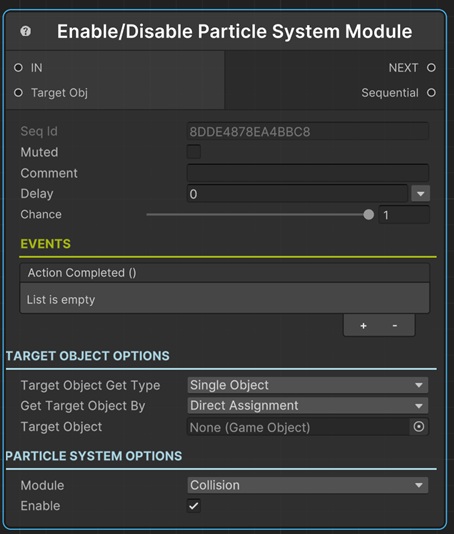Click the PARTICLE SYSTEM OPTIONS heading
The width and height of the screenshot is (454, 534).
(94, 456)
